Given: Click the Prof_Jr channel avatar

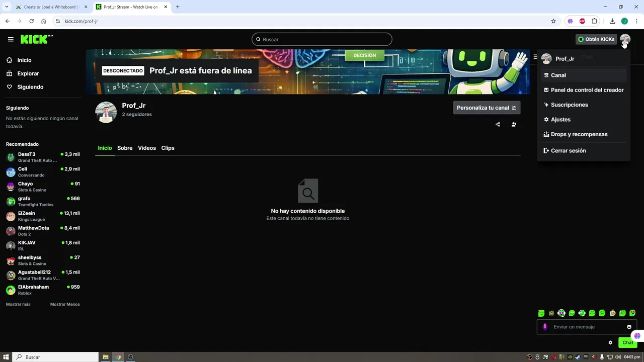Looking at the screenshot, I should 106,112.
